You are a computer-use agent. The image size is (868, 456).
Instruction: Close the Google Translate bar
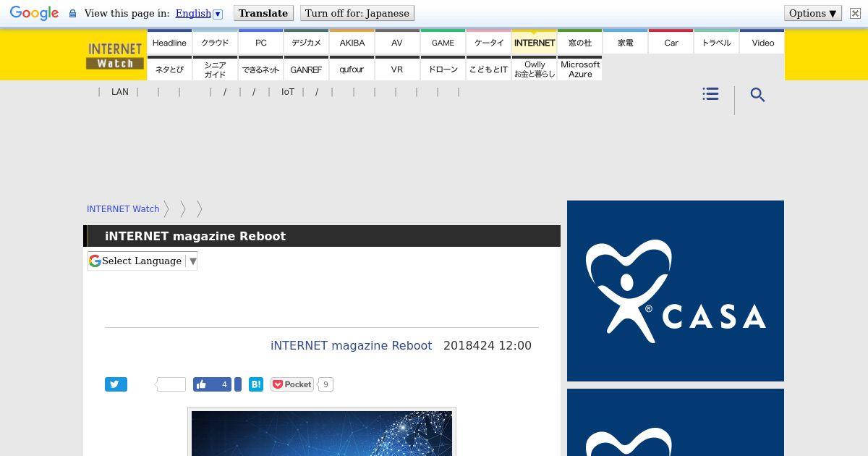click(855, 13)
